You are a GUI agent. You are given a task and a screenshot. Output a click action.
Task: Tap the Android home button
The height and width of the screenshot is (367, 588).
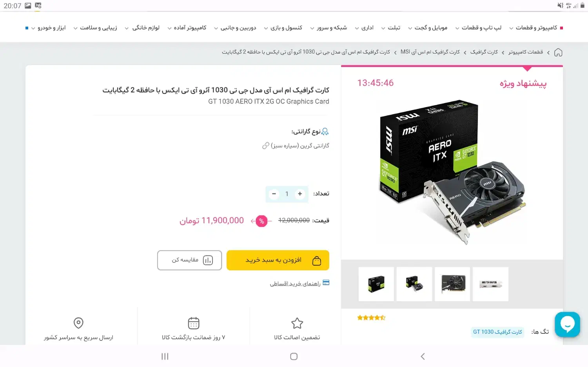[x=294, y=356]
